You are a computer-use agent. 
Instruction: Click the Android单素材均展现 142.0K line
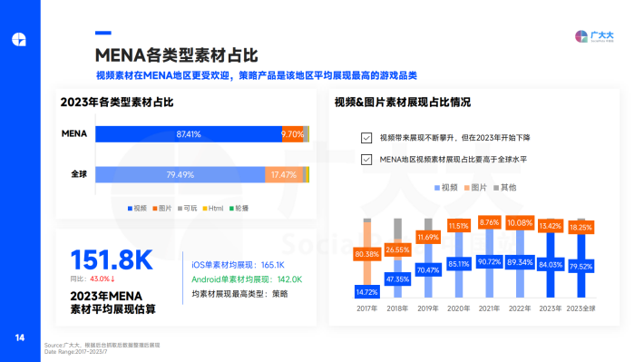[247, 279]
